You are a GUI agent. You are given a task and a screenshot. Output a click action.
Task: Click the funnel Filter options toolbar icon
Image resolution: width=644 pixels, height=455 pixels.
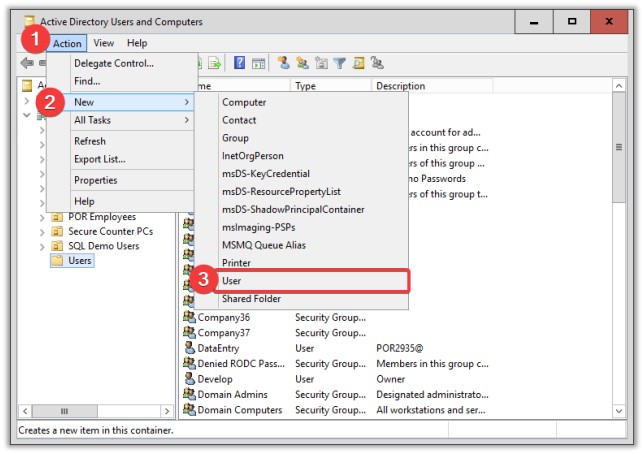(x=340, y=63)
